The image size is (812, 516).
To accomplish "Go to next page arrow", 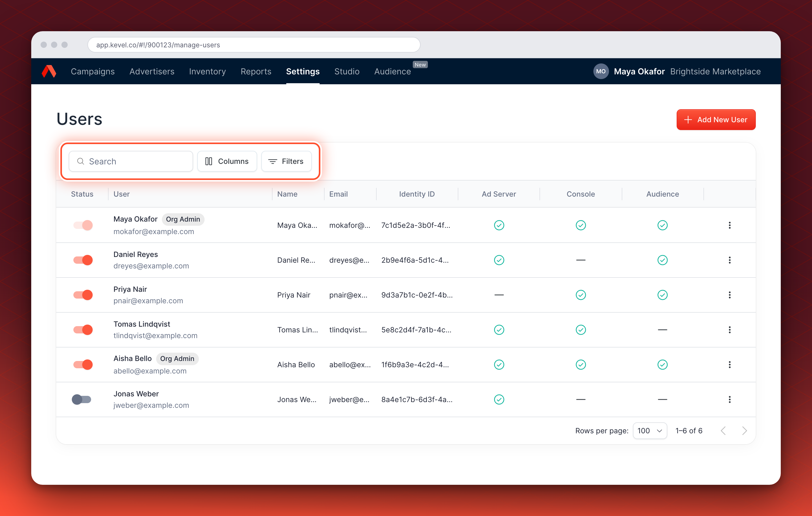I will point(744,431).
